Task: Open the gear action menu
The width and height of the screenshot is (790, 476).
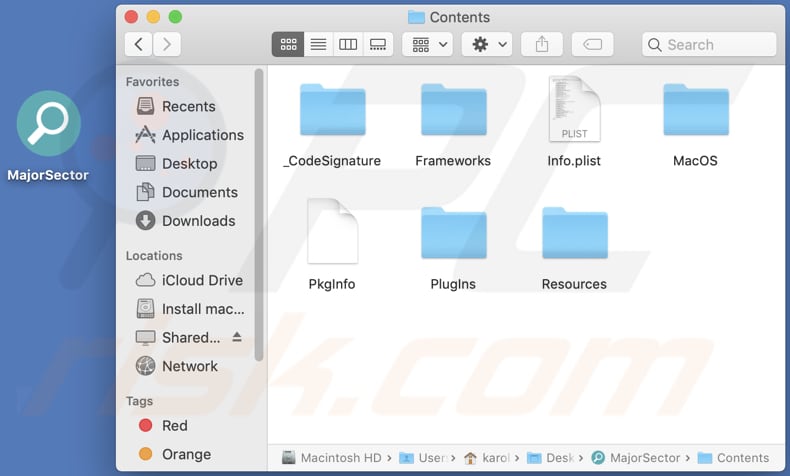Action: click(487, 45)
